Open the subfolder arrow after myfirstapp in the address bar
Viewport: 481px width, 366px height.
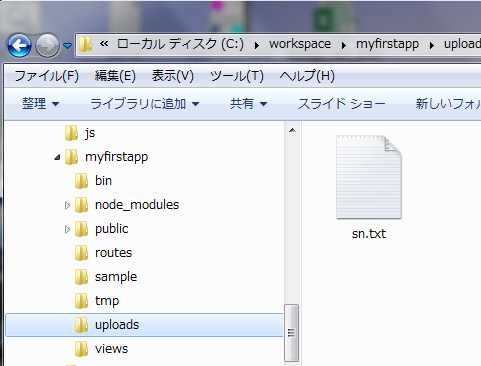432,45
